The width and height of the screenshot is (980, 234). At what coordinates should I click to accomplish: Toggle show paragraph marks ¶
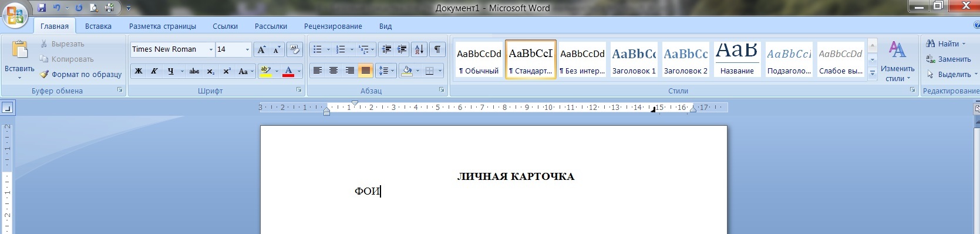tap(437, 49)
